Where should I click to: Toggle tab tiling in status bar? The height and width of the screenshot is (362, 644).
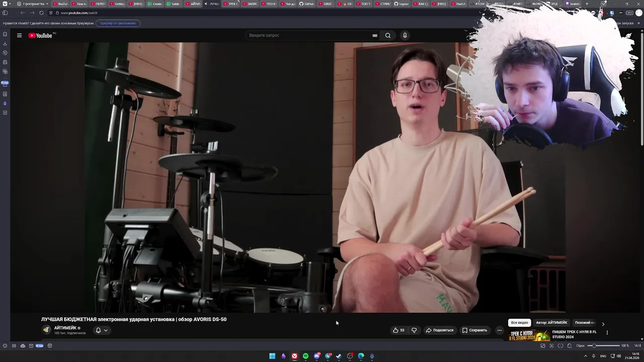(560, 346)
